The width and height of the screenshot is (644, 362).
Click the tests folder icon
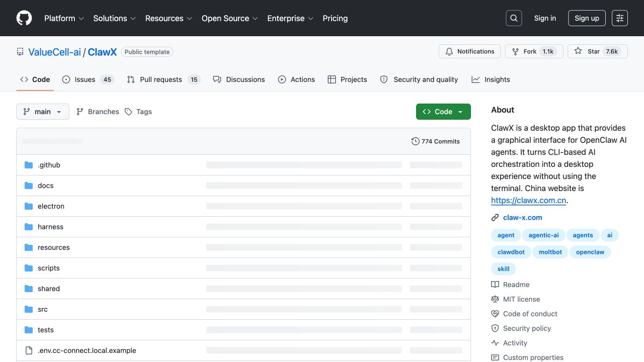tap(29, 330)
